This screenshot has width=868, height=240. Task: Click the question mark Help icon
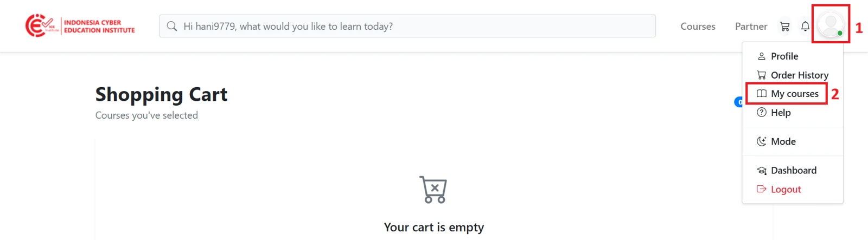(x=762, y=113)
